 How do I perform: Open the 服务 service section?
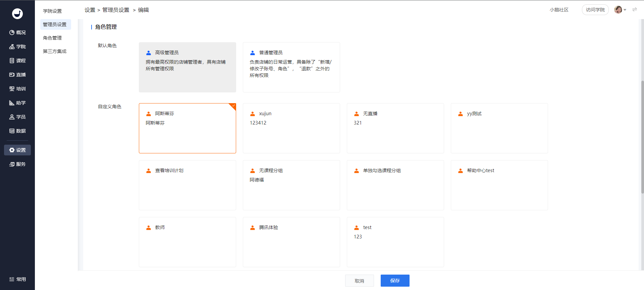click(x=17, y=164)
